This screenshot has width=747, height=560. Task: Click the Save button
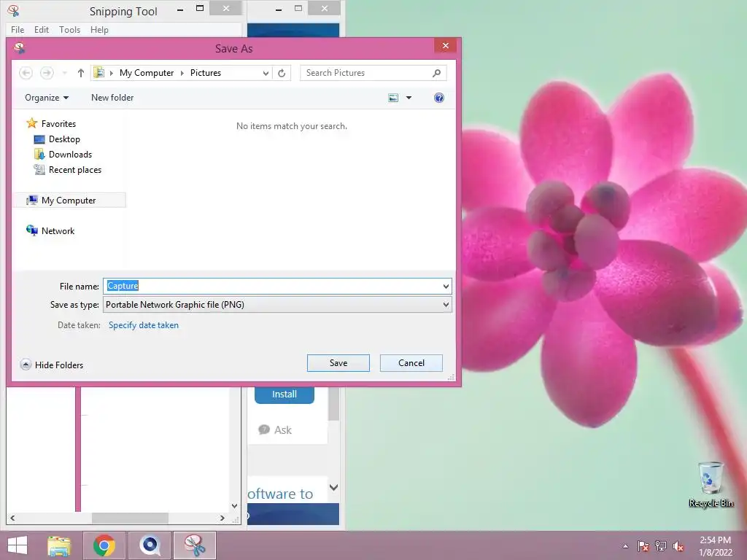click(338, 363)
